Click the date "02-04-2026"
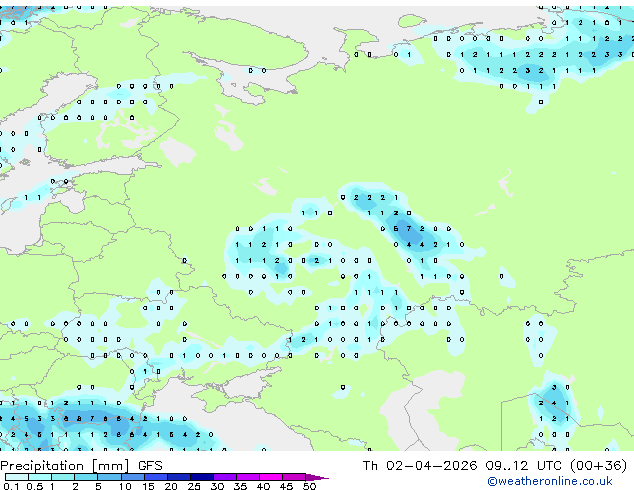This screenshot has width=634, height=490. pyautogui.click(x=431, y=466)
